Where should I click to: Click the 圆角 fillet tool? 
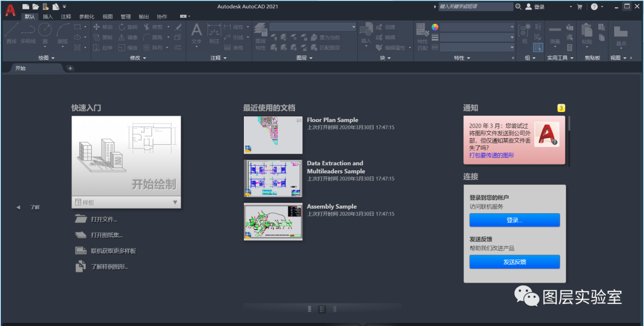(x=153, y=38)
